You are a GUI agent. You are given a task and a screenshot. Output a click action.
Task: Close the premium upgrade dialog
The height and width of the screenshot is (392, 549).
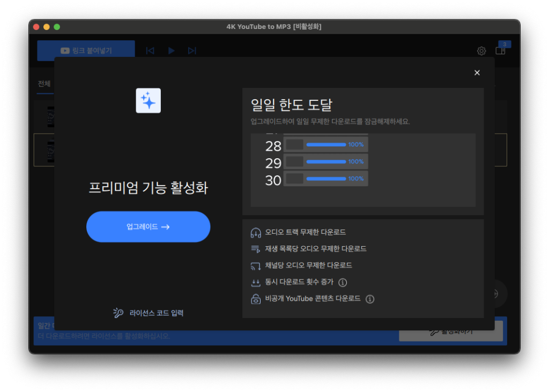point(477,73)
